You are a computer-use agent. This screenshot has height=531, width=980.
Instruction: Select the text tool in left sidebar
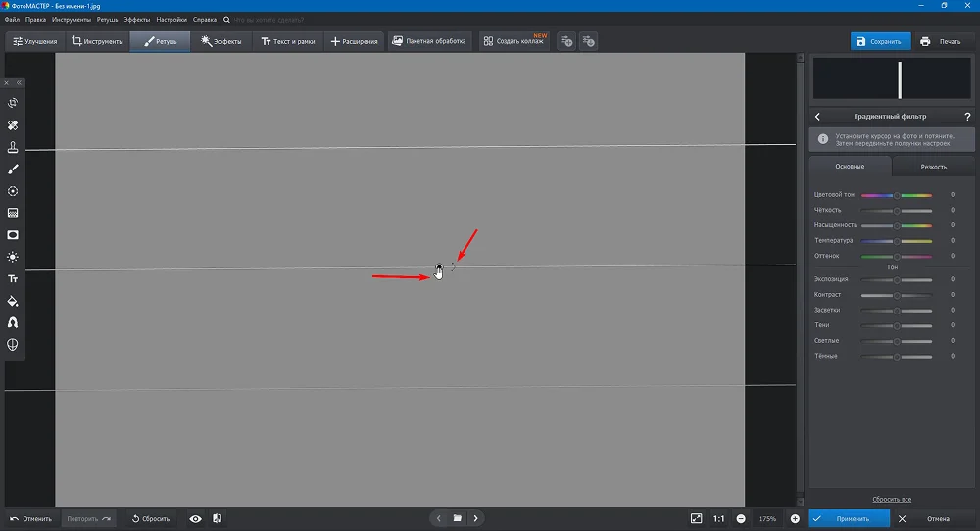(13, 278)
